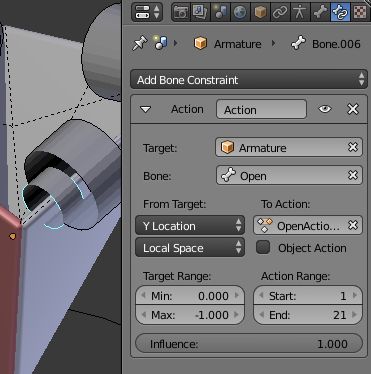Open the World properties tab
Image resolution: width=371 pixels, height=374 pixels.
(240, 12)
